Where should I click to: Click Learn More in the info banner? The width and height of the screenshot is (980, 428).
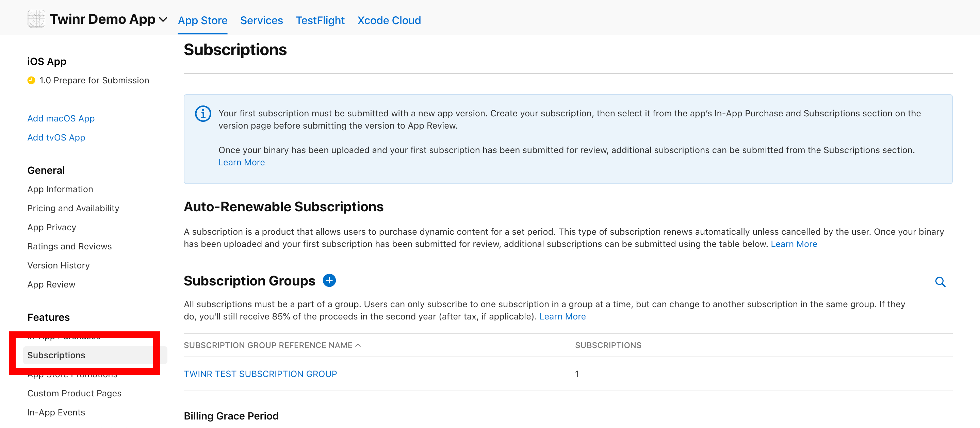(x=241, y=162)
